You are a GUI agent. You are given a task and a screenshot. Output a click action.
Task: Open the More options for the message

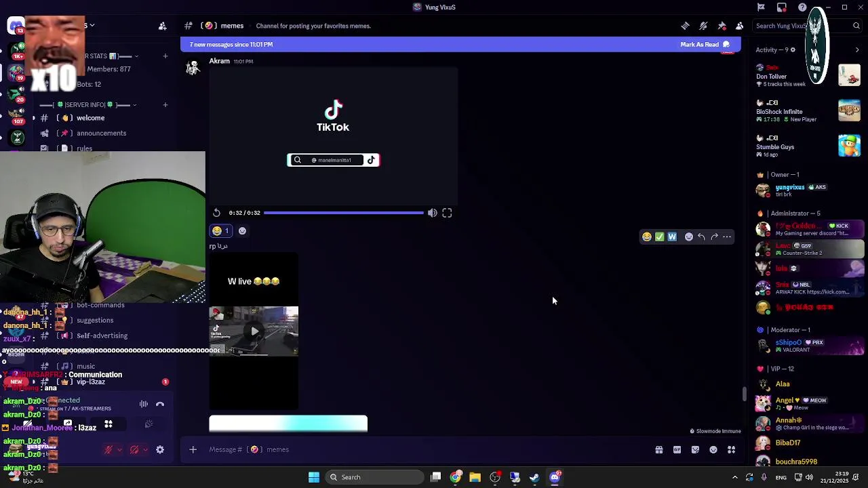tap(727, 237)
